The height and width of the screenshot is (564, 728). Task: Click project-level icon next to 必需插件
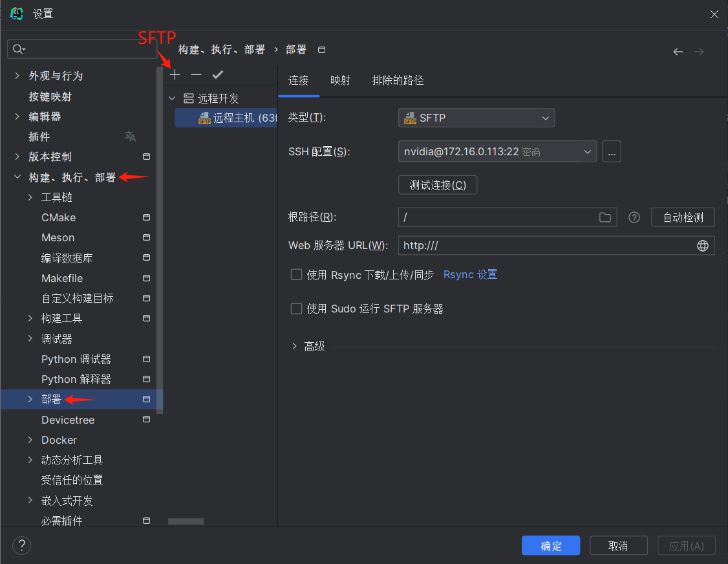[x=146, y=521]
